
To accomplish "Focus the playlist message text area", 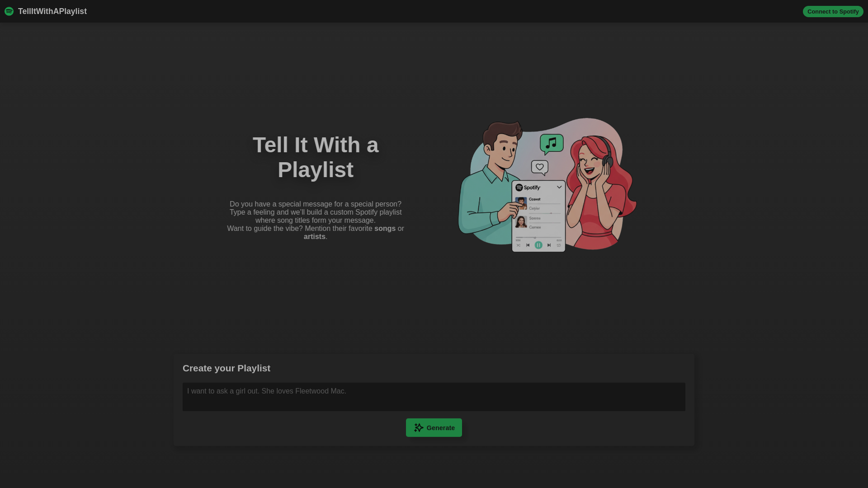I will [x=434, y=397].
